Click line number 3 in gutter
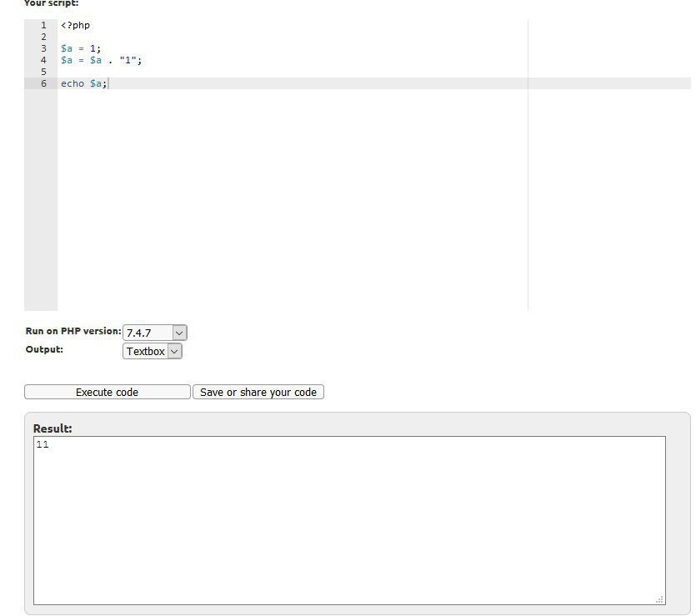 (43, 48)
